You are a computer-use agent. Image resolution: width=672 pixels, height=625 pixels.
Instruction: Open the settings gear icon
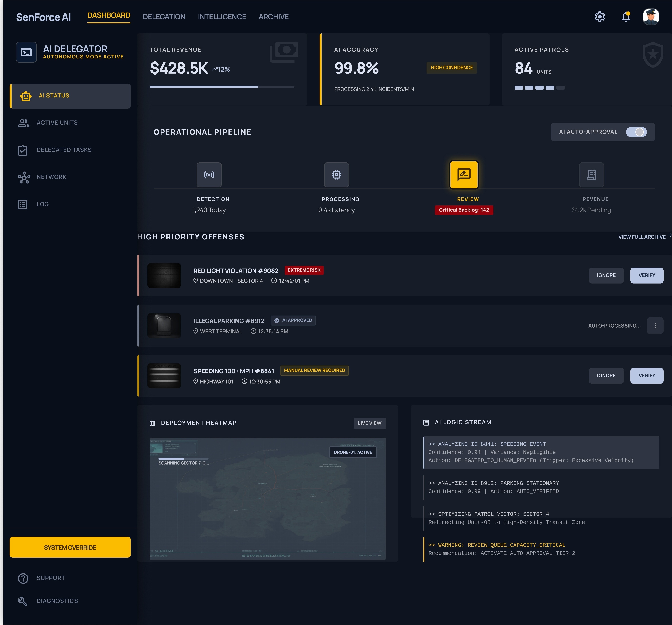(600, 17)
